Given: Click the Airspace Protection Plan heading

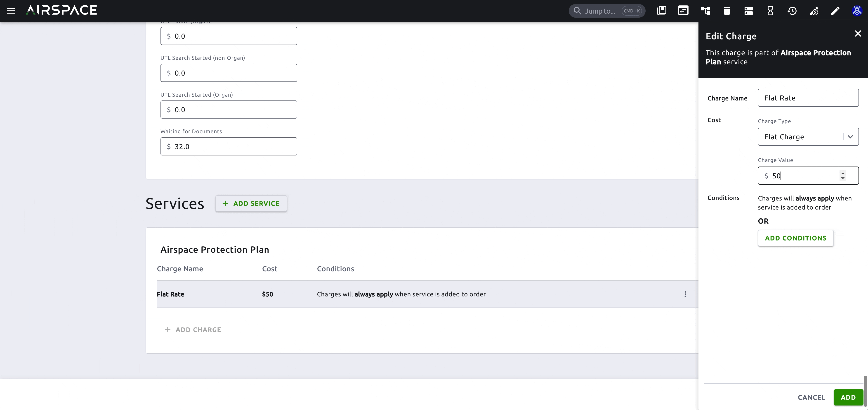Looking at the screenshot, I should (215, 250).
